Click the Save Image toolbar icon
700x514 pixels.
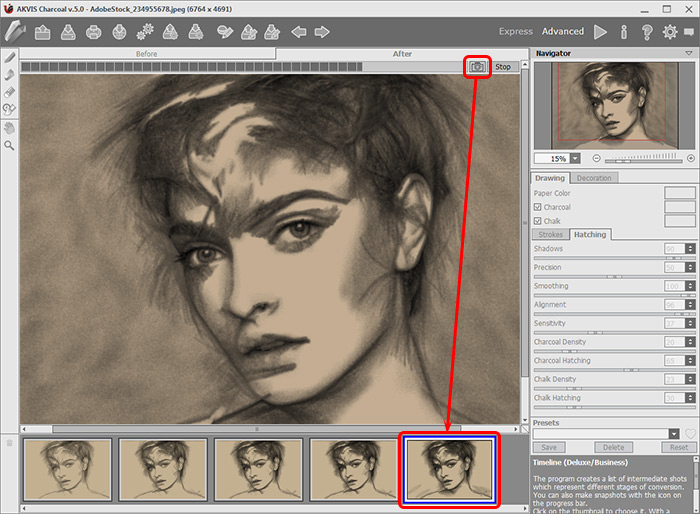point(68,32)
